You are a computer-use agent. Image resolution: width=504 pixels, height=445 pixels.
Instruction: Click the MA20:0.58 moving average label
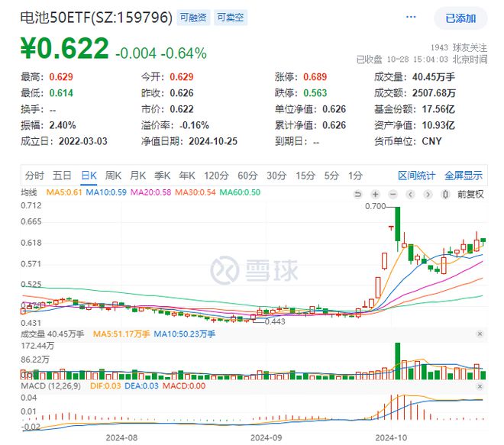pyautogui.click(x=150, y=192)
